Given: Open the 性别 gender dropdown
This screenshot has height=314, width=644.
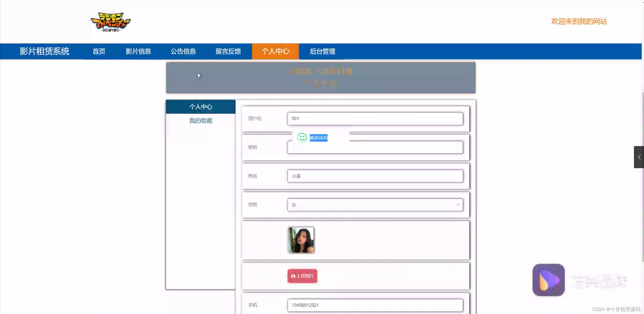Looking at the screenshot, I should point(375,205).
